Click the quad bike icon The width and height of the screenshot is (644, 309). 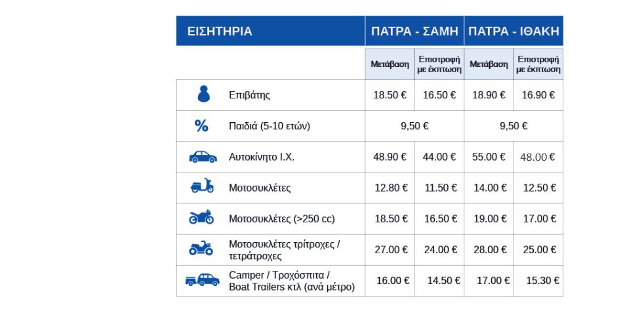pyautogui.click(x=201, y=248)
